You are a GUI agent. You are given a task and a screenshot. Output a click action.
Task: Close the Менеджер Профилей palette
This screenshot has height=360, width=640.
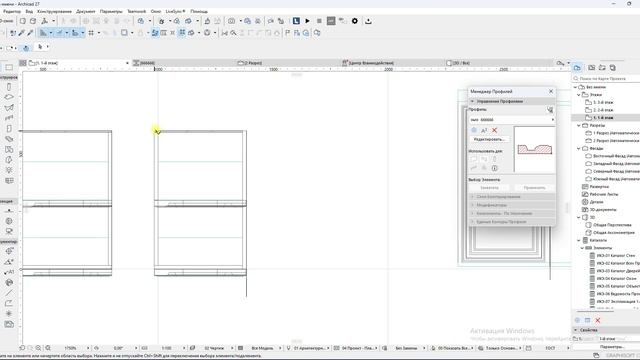click(551, 91)
